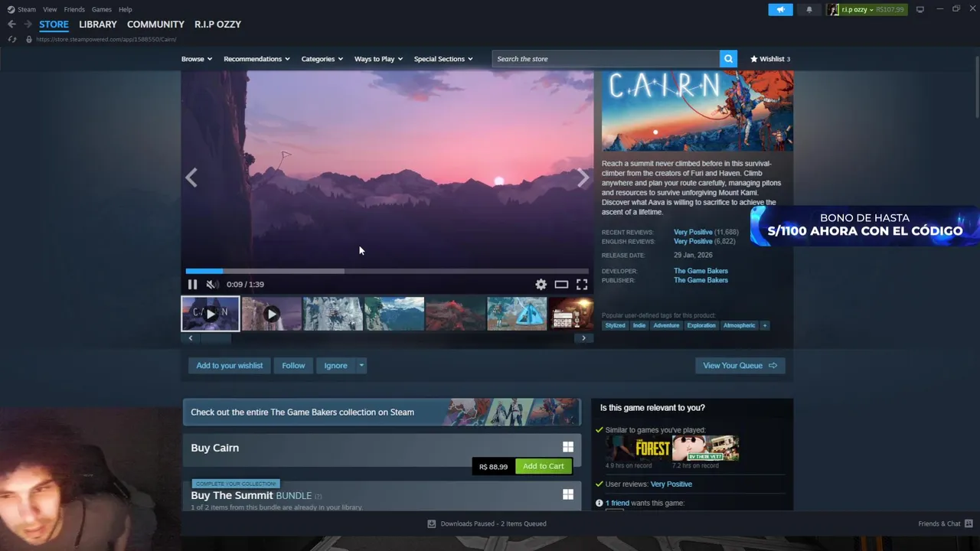Expand the Browse dropdown
Viewport: 980px width, 551px height.
(x=197, y=59)
